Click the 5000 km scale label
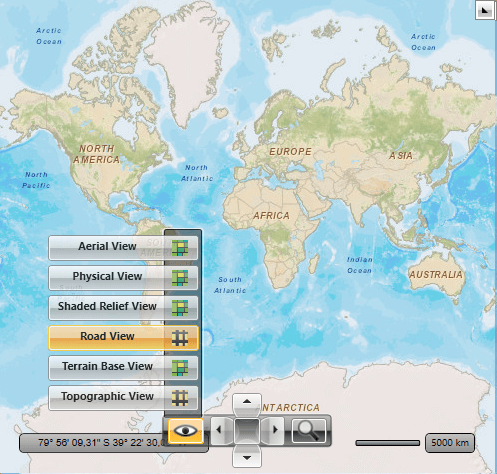 450,443
